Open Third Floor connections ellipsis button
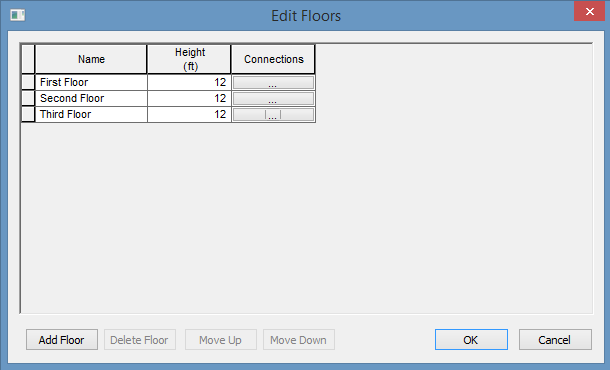Viewport: 610px width, 370px height. (273, 114)
